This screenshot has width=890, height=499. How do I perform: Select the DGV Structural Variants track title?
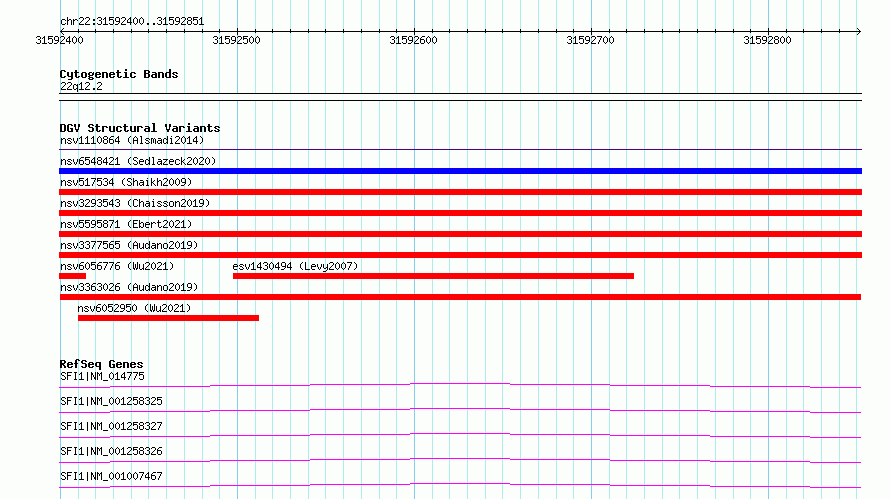(140, 128)
